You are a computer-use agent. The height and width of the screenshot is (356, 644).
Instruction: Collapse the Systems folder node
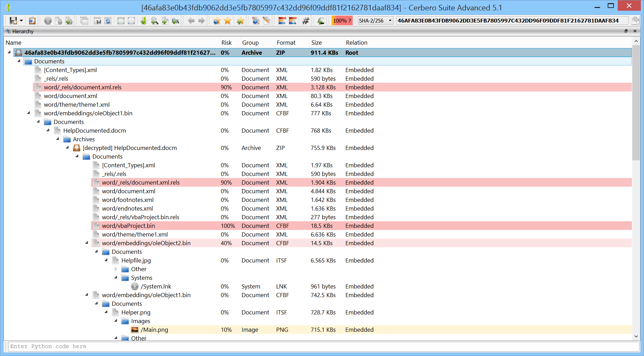(116, 277)
